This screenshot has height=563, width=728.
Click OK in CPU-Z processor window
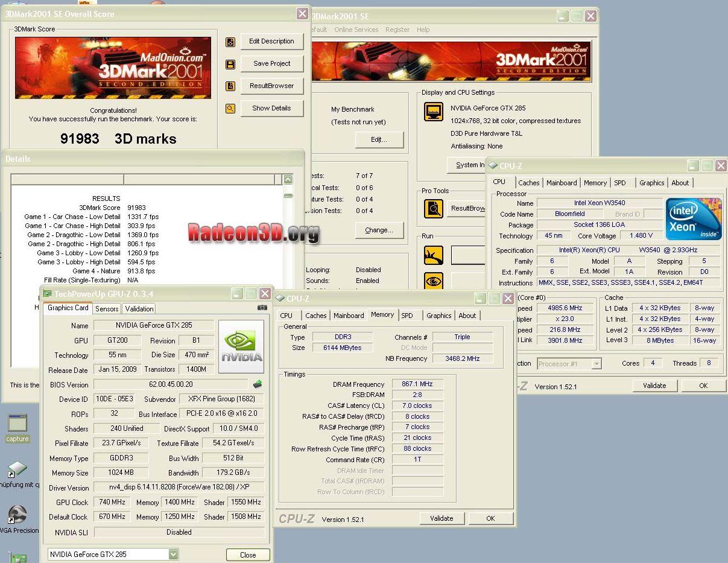point(703,386)
